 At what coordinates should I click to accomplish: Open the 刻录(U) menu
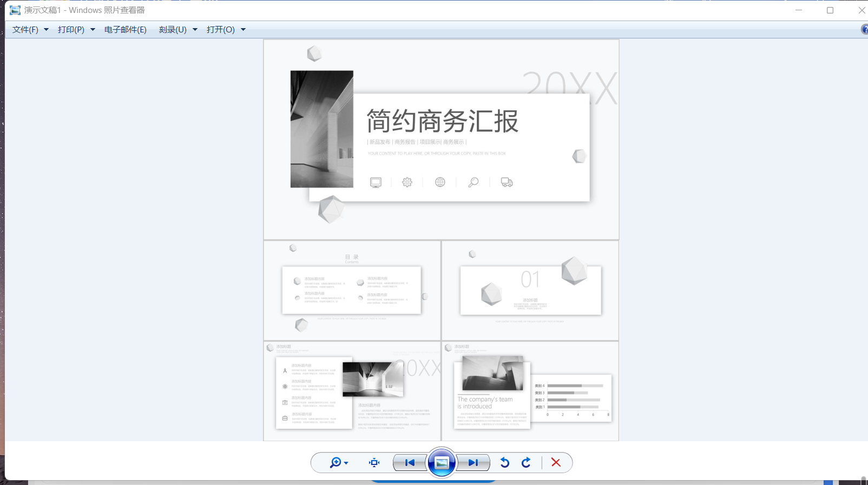coord(173,30)
